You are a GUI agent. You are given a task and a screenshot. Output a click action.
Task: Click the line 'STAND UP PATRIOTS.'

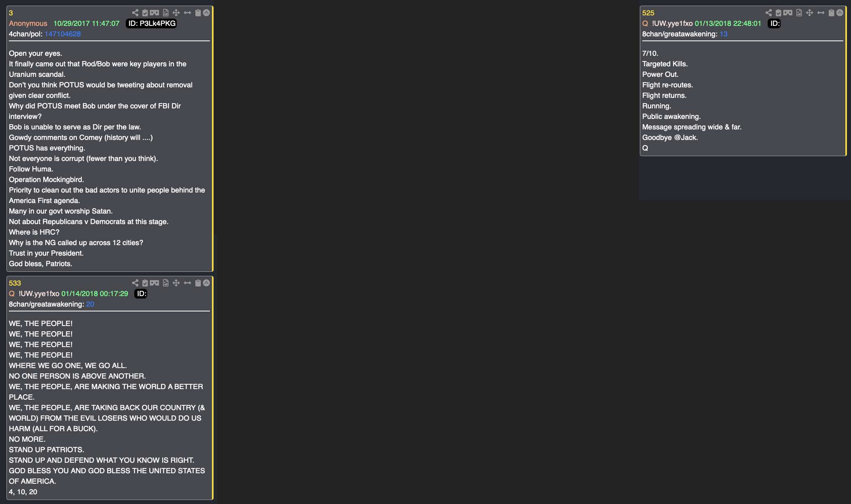47,450
